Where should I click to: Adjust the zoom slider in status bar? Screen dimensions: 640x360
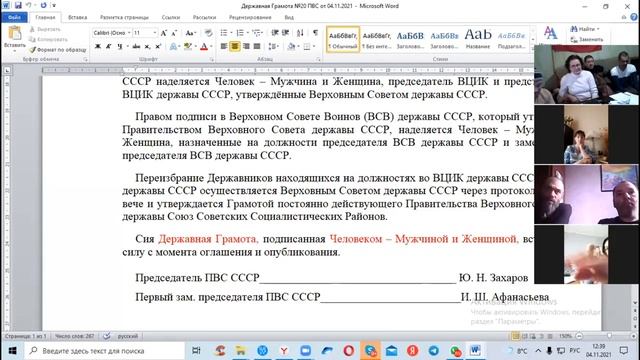(609, 336)
